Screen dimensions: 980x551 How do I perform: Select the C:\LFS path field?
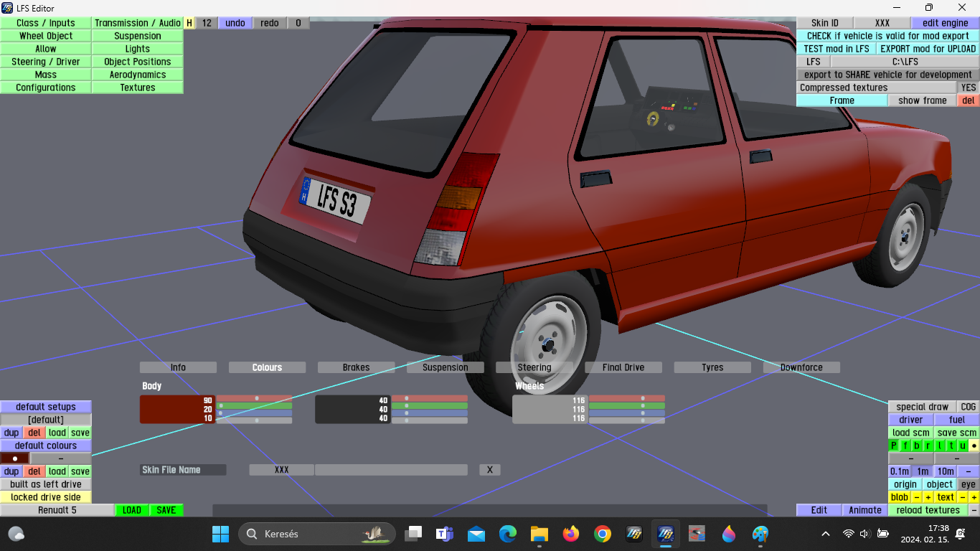(905, 62)
